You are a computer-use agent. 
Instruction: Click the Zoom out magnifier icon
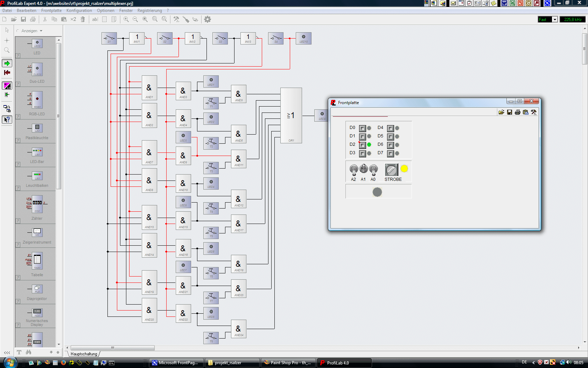pos(135,19)
